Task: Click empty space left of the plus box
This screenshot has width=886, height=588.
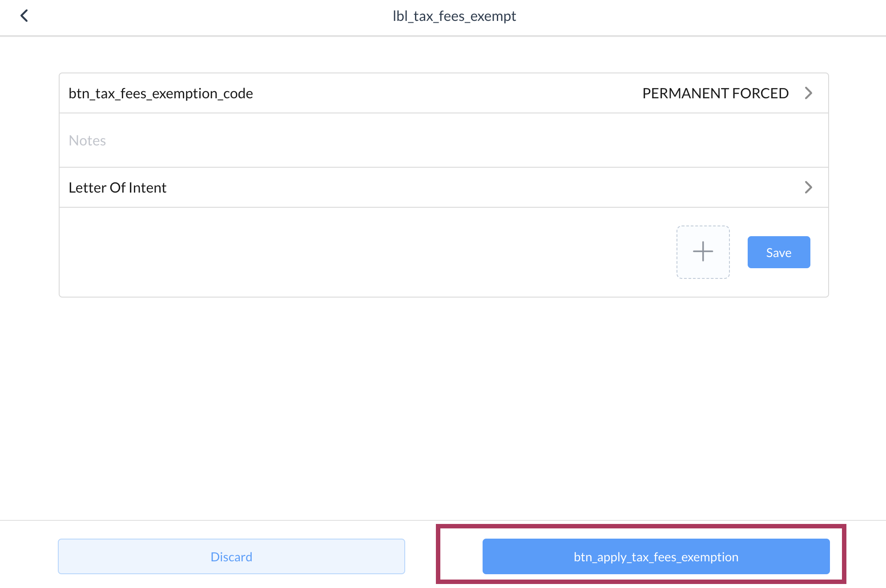Action: click(x=356, y=252)
